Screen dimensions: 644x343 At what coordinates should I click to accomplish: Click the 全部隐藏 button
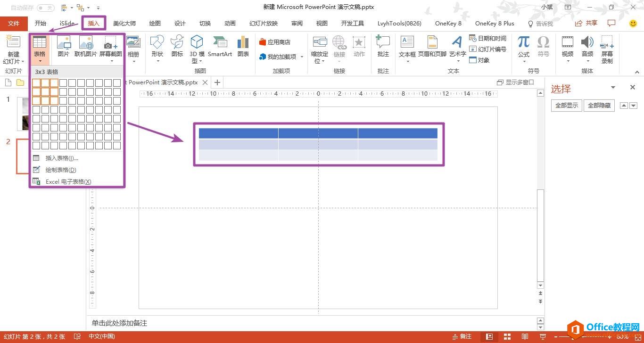click(599, 106)
